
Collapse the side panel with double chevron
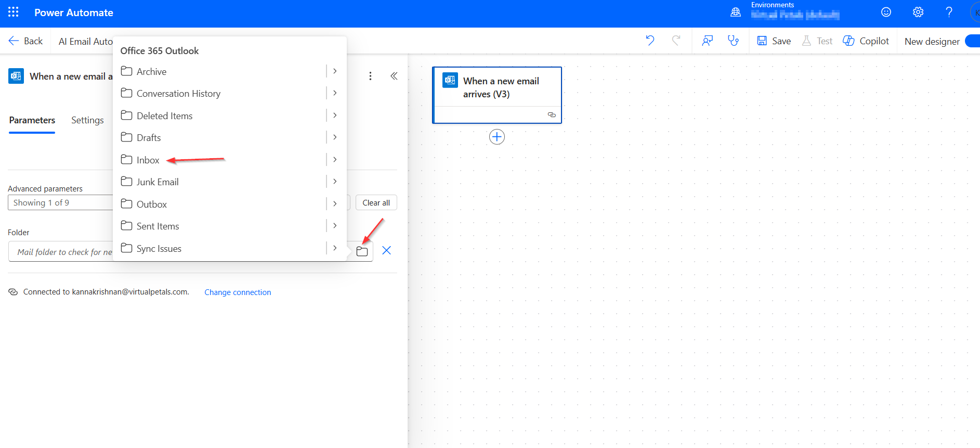pyautogui.click(x=394, y=76)
